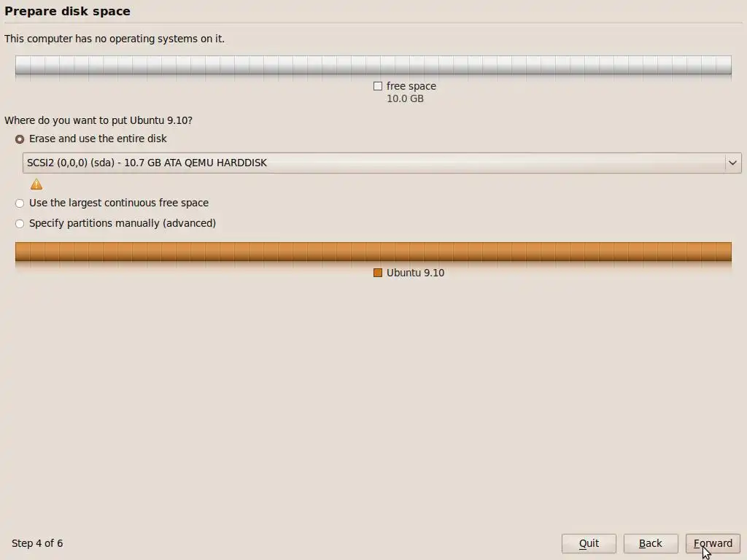Select Specify partitions manually (advanced)

20,224
